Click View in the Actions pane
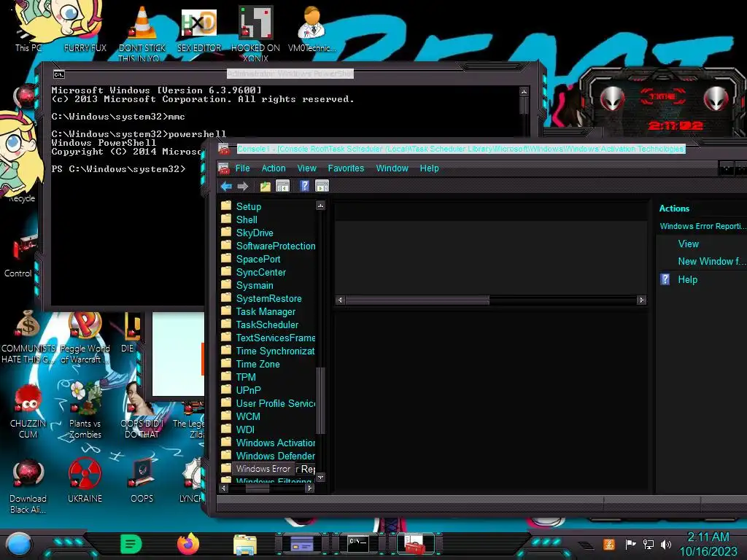747x560 pixels. click(x=689, y=244)
